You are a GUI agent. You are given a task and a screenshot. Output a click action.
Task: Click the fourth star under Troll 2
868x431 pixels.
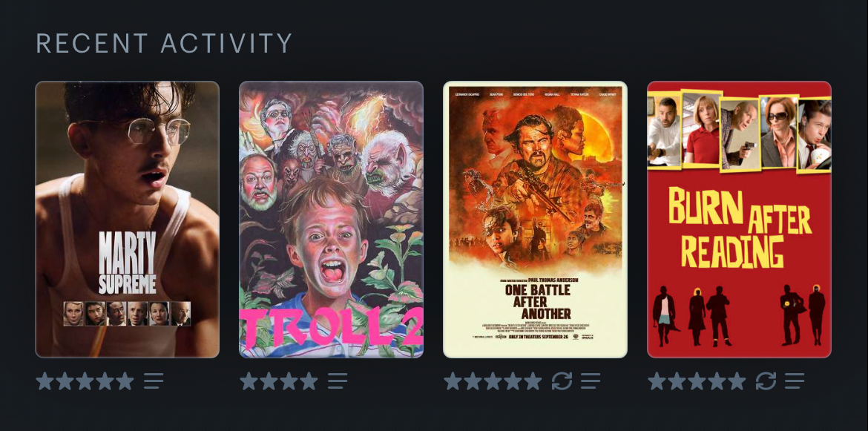pyautogui.click(x=309, y=381)
